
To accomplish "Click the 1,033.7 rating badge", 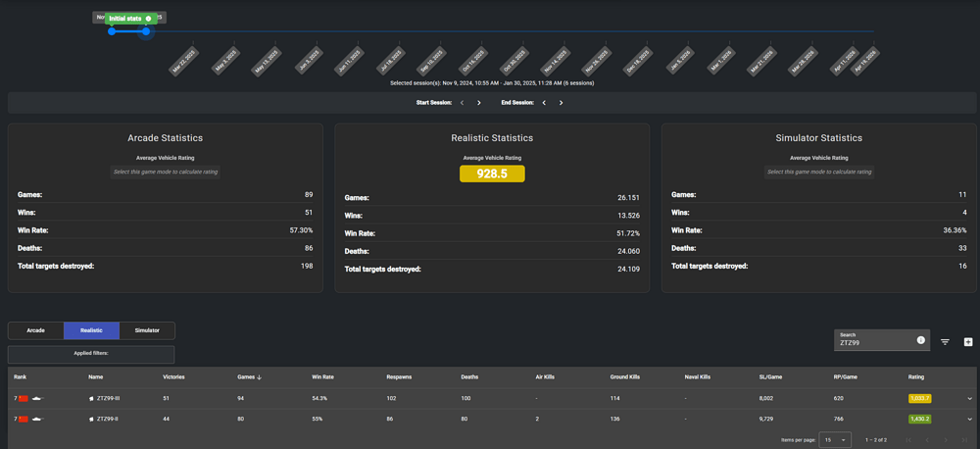I will [920, 398].
